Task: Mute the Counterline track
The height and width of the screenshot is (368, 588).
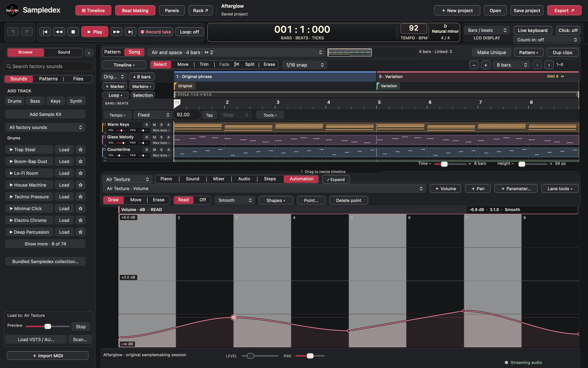Action: pyautogui.click(x=154, y=150)
